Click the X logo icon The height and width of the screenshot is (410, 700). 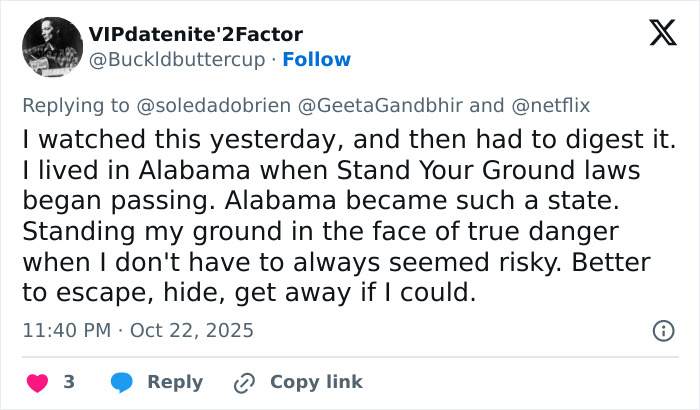(662, 34)
